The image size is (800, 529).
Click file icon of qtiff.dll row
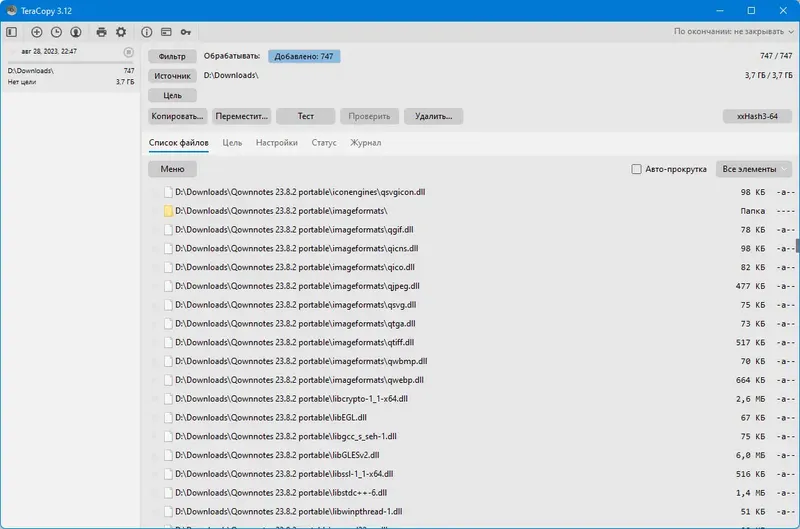(x=168, y=343)
